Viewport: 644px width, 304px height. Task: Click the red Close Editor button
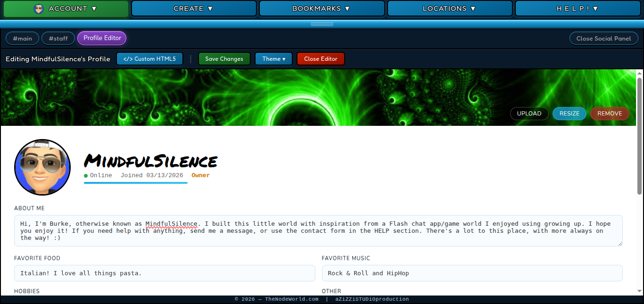[321, 59]
